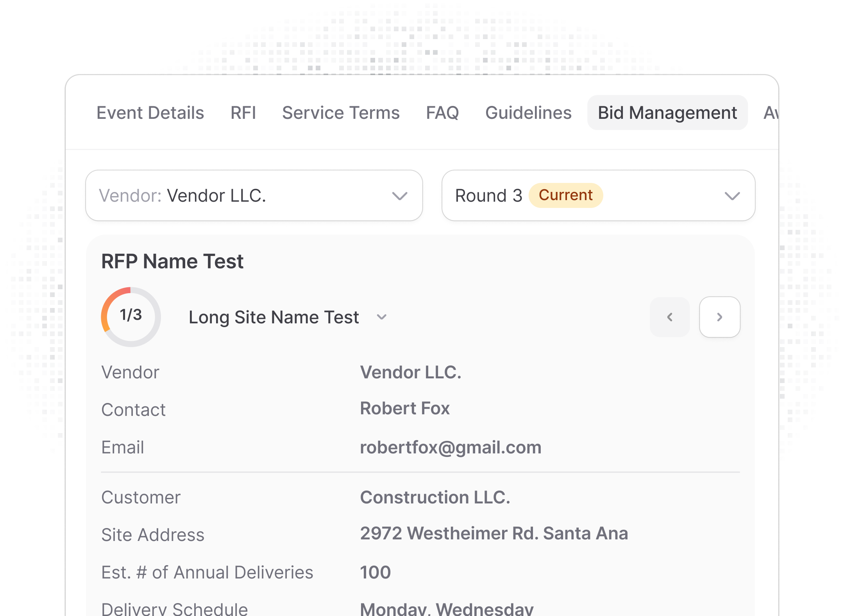Open the RFI tab
Image resolution: width=844 pixels, height=616 pixels.
243,113
